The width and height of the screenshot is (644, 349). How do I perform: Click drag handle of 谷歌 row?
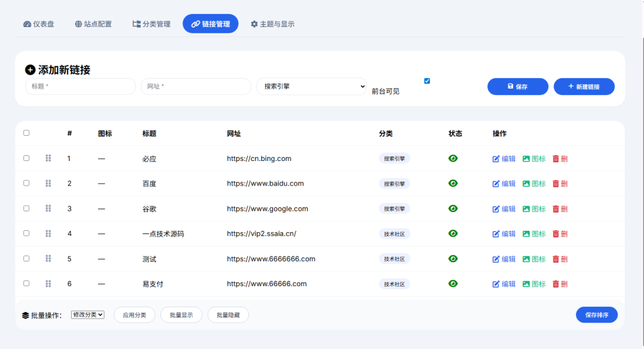pos(48,208)
